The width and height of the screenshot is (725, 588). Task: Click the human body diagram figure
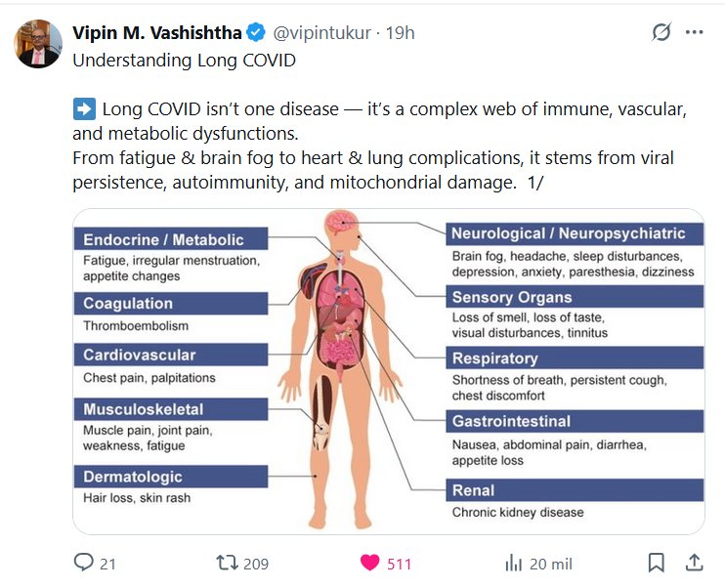coord(336,371)
